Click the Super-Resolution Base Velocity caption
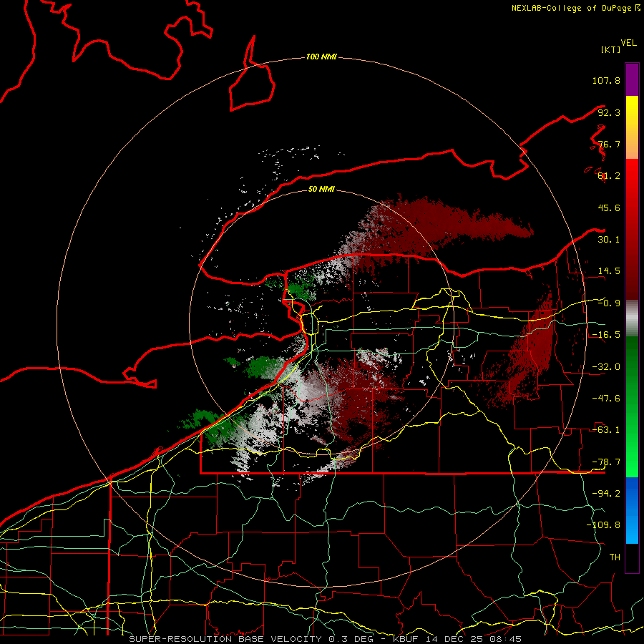 tap(325, 639)
